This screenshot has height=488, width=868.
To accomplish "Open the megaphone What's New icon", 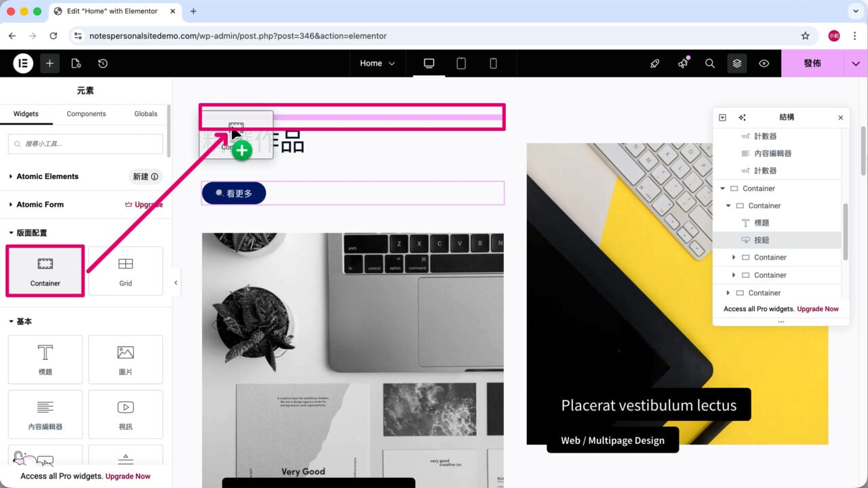I will pos(682,63).
